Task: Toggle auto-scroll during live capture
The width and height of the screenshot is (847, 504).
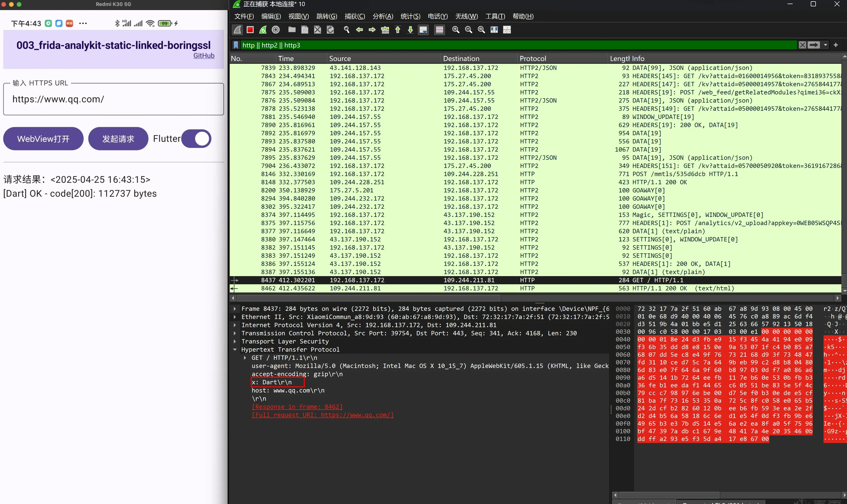Action: (x=423, y=30)
